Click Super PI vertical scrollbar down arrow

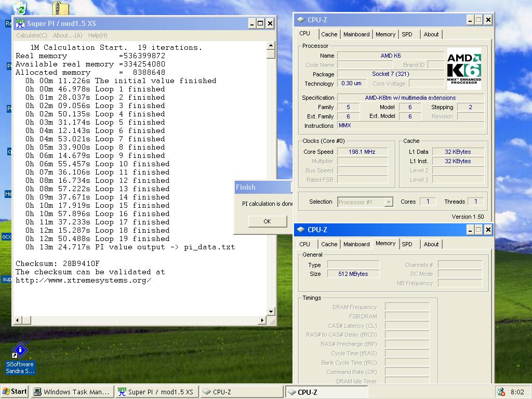coord(271,312)
